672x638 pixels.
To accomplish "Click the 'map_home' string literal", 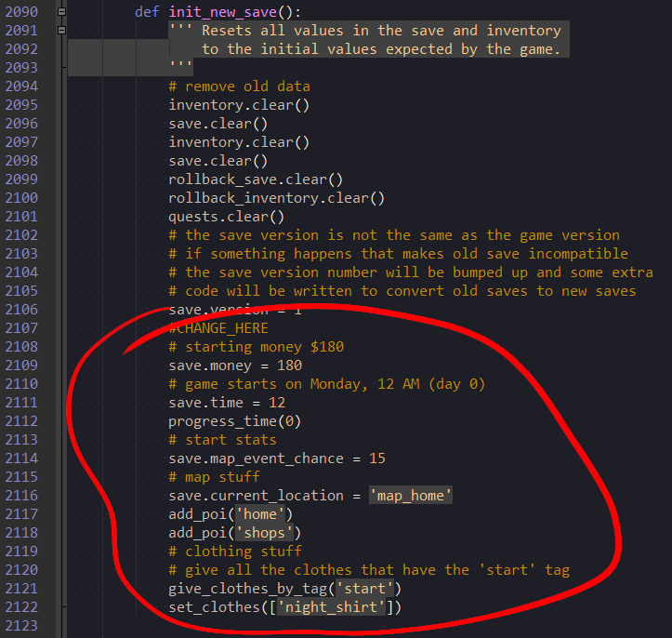I will [x=411, y=496].
